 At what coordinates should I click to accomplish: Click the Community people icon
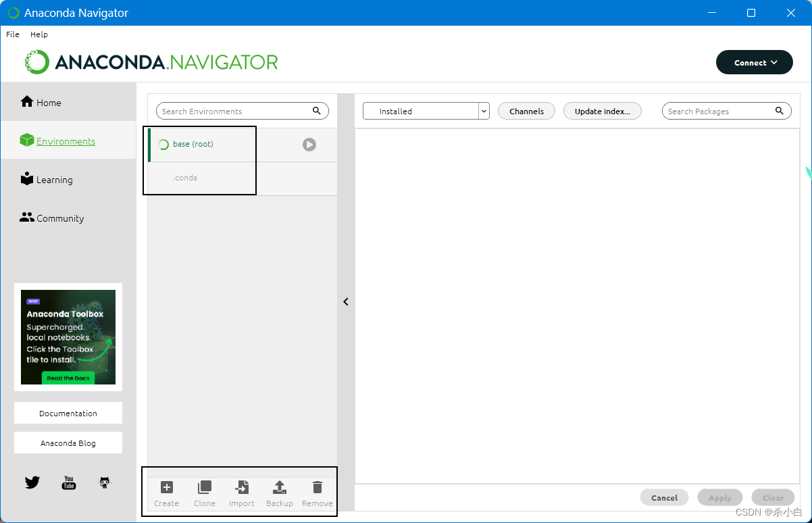click(27, 217)
